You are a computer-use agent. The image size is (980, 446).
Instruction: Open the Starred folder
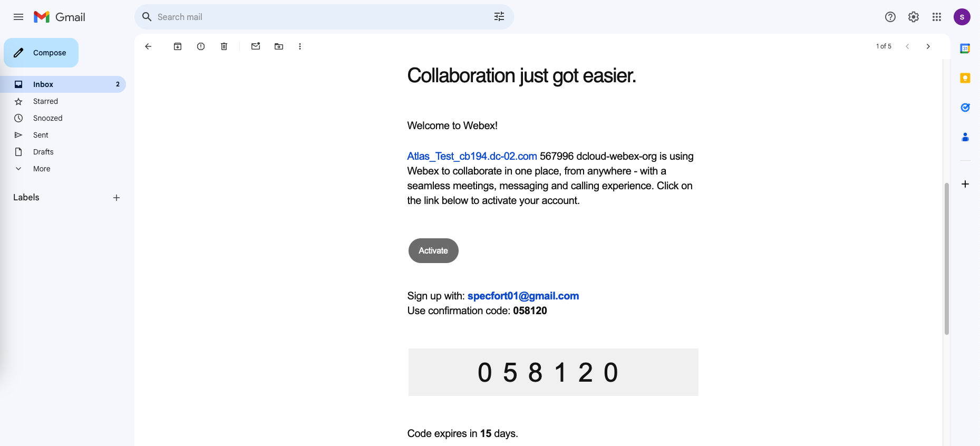coord(45,101)
